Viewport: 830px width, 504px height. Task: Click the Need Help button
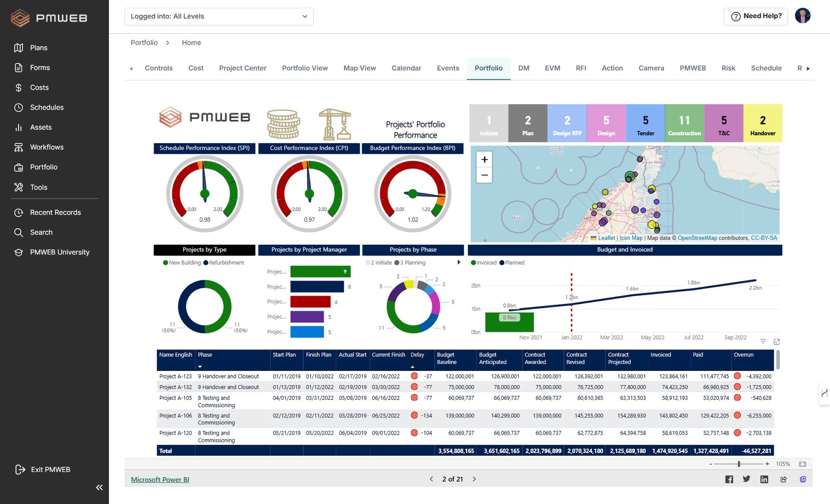pyautogui.click(x=756, y=16)
